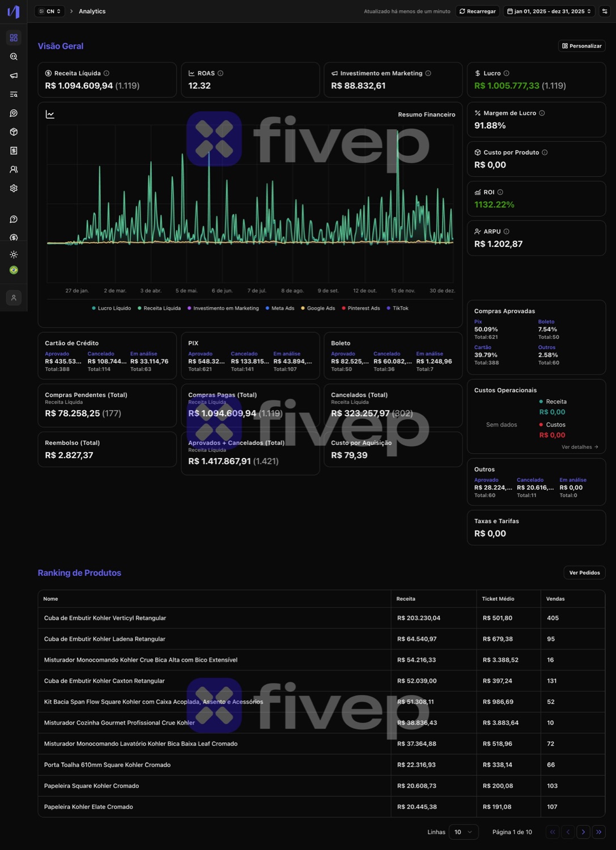
Task: Click the info icon next to Investimento em Marketing
Action: point(428,73)
